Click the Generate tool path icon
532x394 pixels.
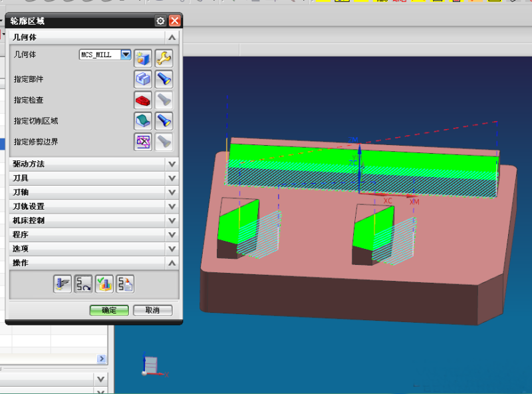click(x=63, y=284)
